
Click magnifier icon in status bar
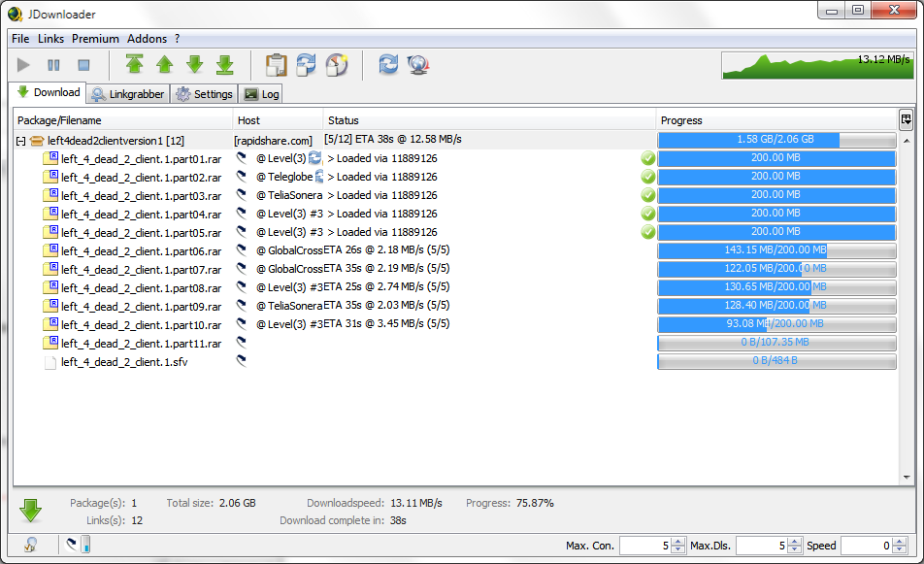coord(31,545)
